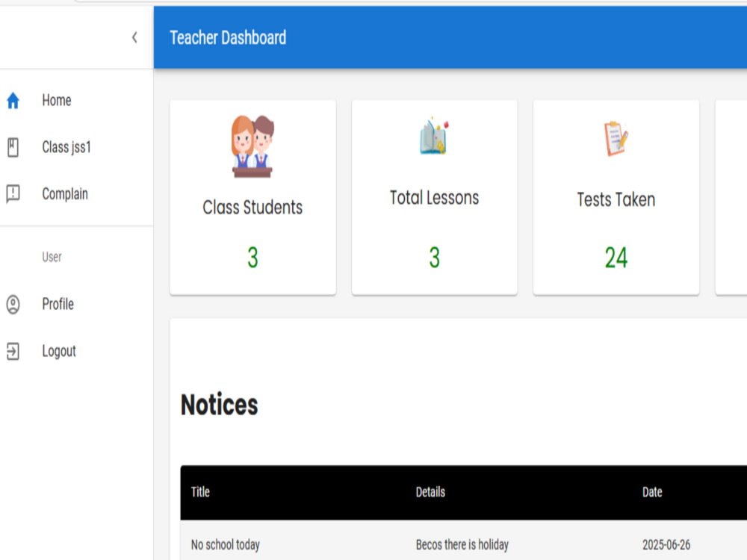Click the Date column header
The height and width of the screenshot is (560, 747).
[x=652, y=492]
